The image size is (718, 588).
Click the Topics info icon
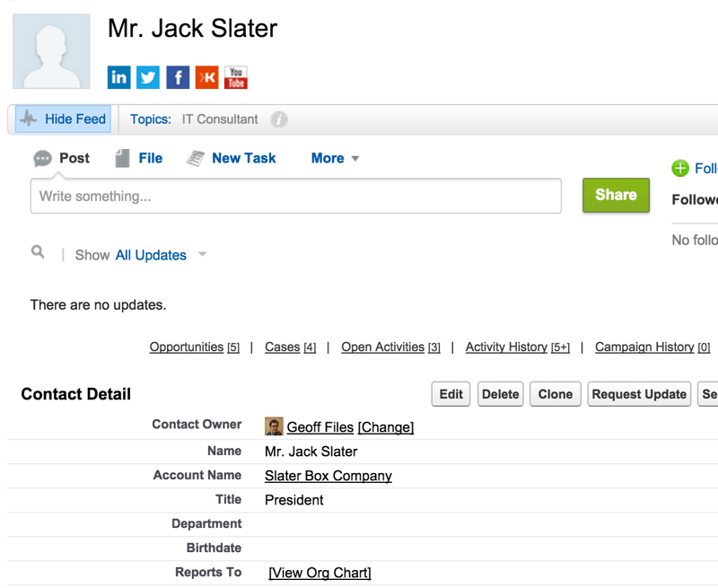(279, 119)
